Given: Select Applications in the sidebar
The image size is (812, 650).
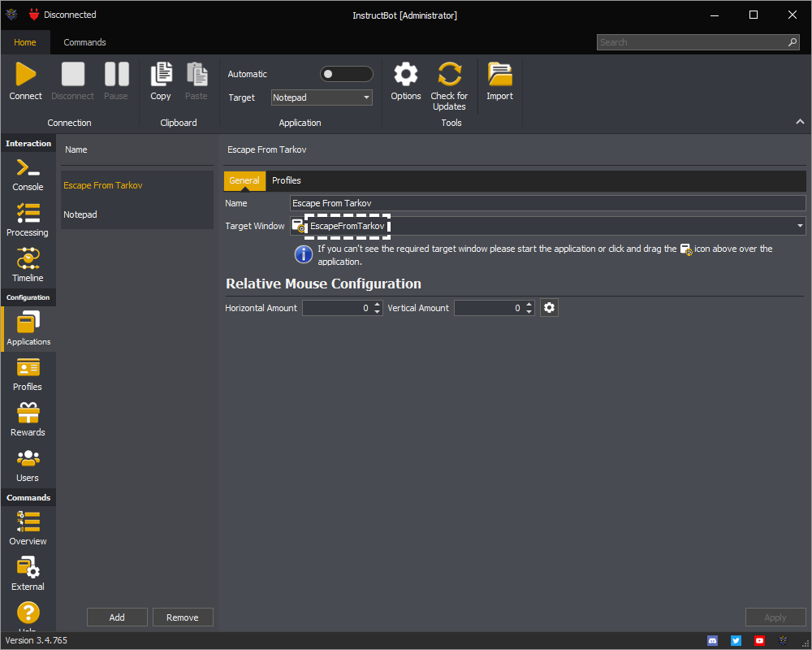Looking at the screenshot, I should point(28,329).
